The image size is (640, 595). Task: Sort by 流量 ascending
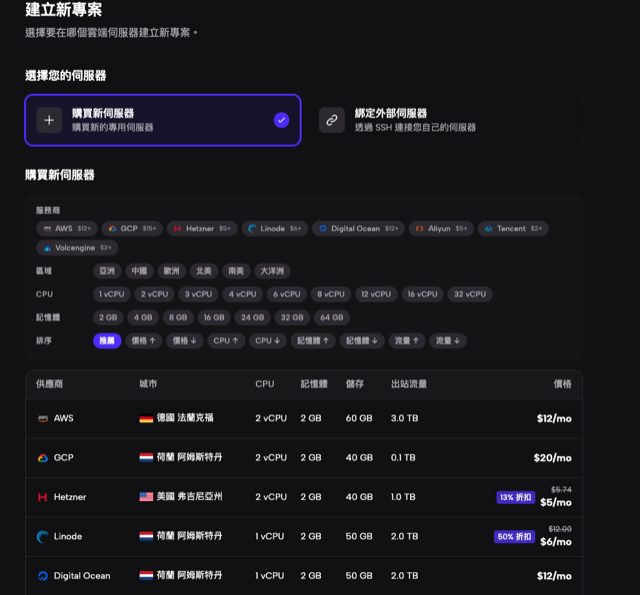pyautogui.click(x=407, y=341)
